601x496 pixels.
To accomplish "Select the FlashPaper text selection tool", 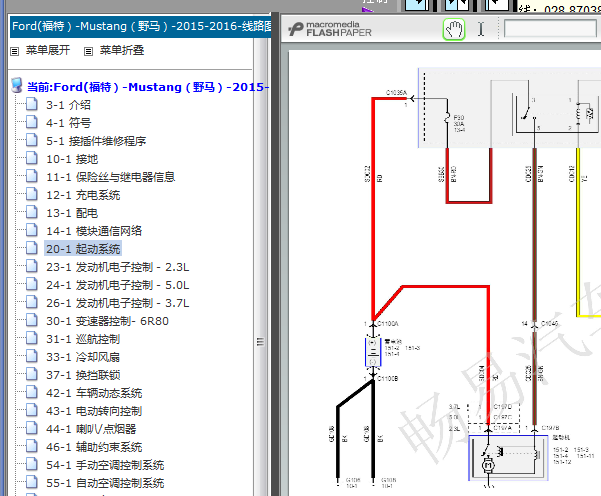I will (x=481, y=29).
